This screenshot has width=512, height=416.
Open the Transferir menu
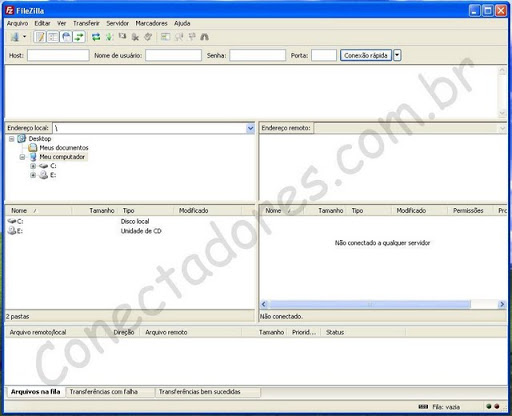86,23
